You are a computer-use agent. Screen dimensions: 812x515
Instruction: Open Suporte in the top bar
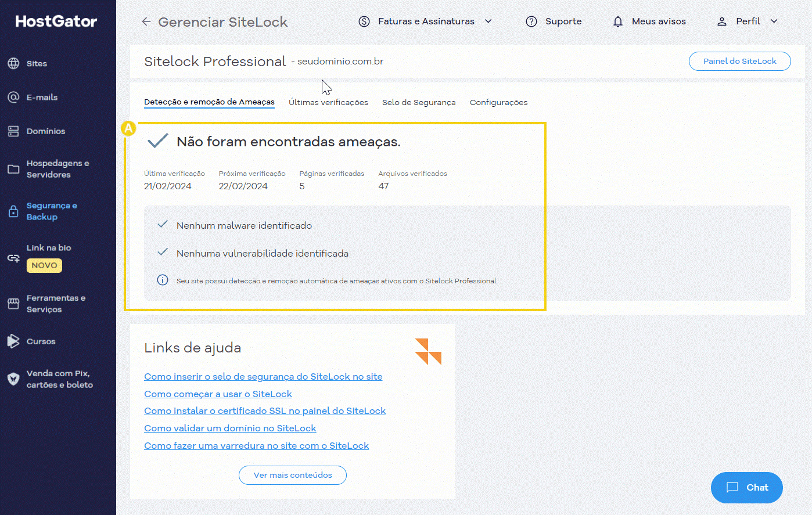pyautogui.click(x=563, y=21)
